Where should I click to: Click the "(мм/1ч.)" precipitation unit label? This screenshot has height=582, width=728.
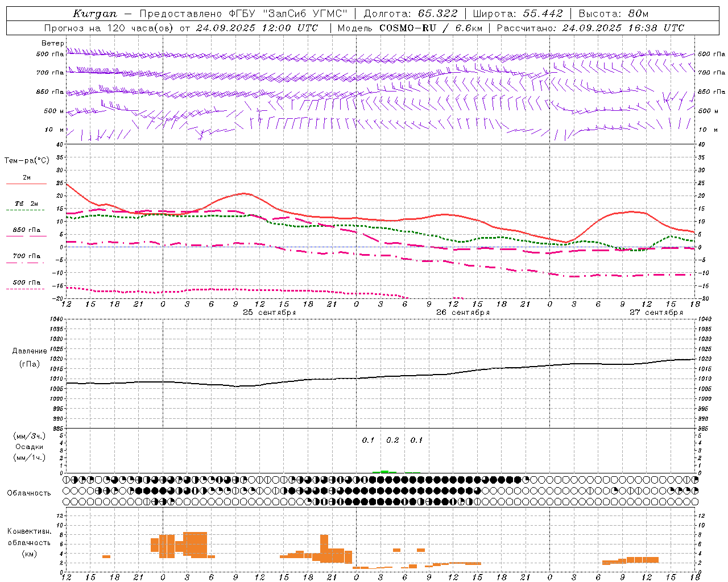(30, 458)
